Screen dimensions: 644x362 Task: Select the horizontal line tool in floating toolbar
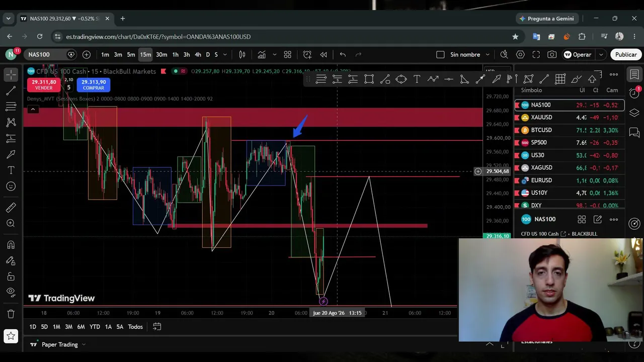coord(449,79)
